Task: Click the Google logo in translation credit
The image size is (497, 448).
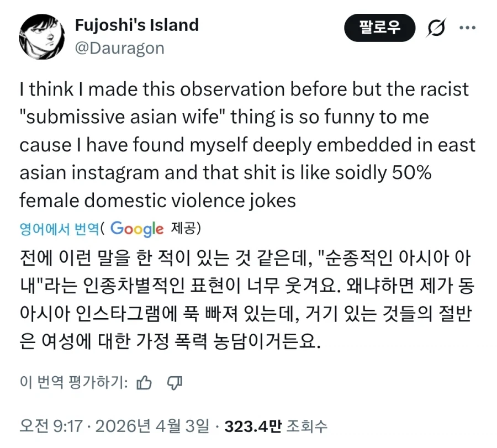Action: tap(136, 228)
